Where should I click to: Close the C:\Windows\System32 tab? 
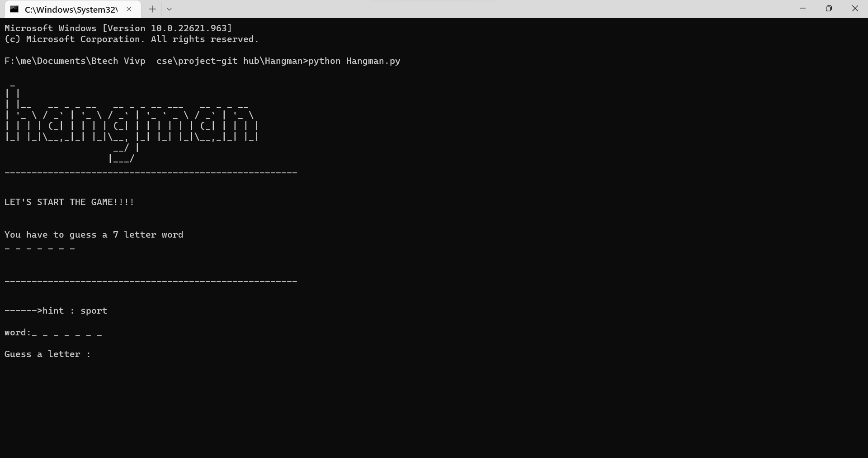click(x=129, y=9)
